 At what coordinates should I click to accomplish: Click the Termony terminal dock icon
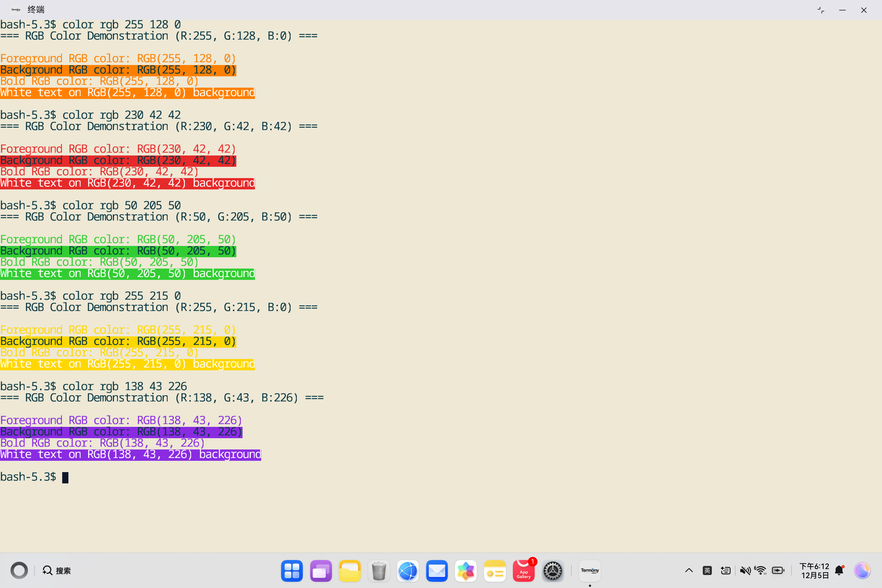[x=589, y=570]
